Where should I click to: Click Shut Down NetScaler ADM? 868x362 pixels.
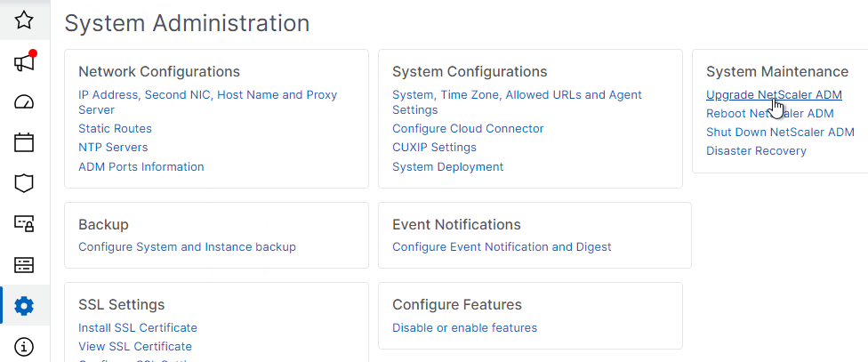tap(780, 133)
